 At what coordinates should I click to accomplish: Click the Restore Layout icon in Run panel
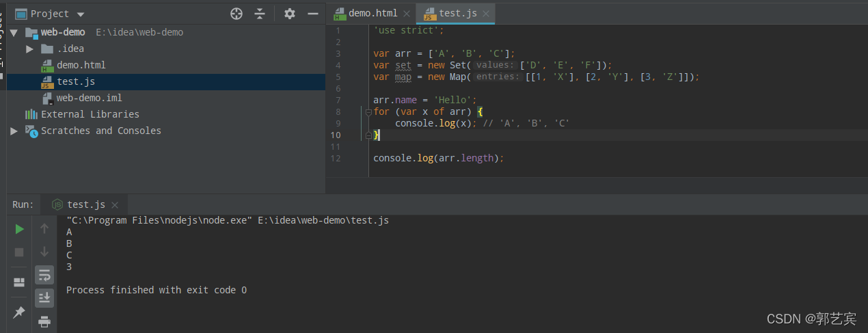[19, 282]
